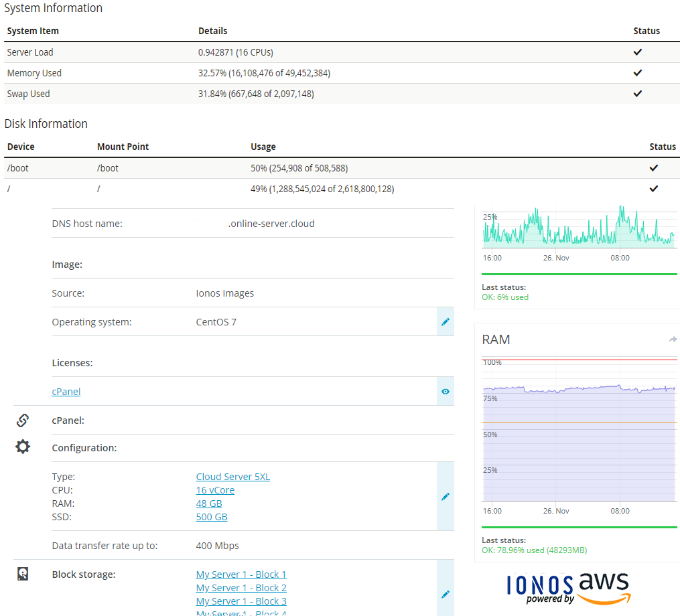Open My Server 1 - Block 1
680x616 pixels.
tap(241, 574)
